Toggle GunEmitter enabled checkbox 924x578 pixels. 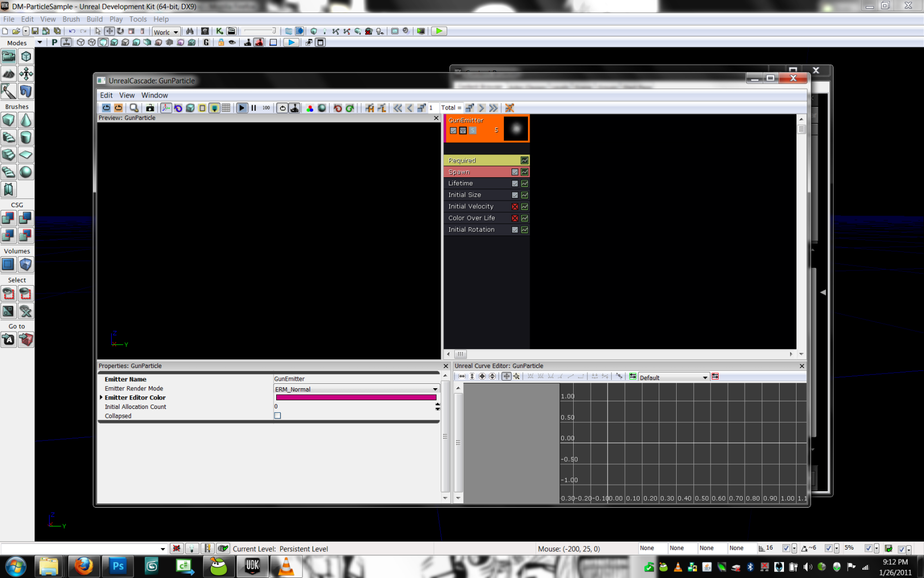pyautogui.click(x=453, y=130)
